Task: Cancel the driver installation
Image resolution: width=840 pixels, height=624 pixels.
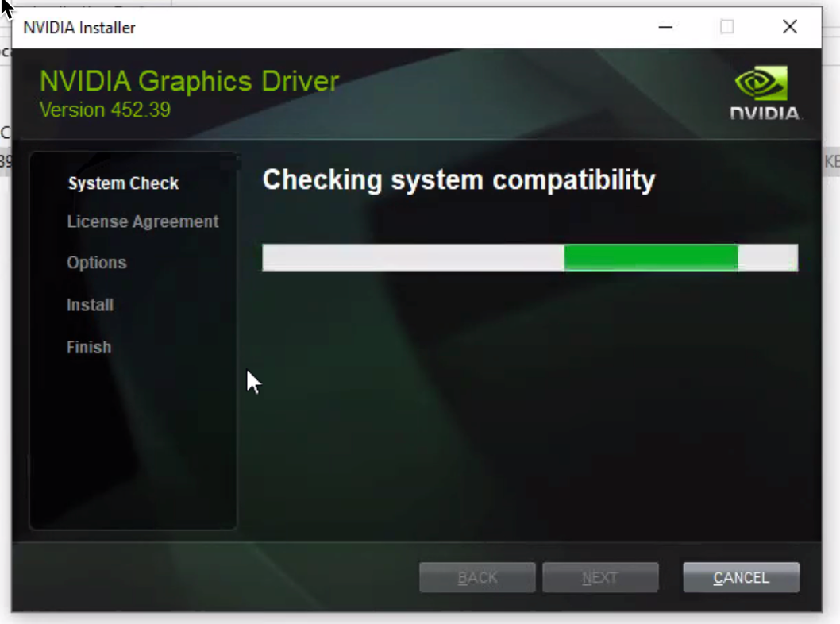Action: coord(741,577)
